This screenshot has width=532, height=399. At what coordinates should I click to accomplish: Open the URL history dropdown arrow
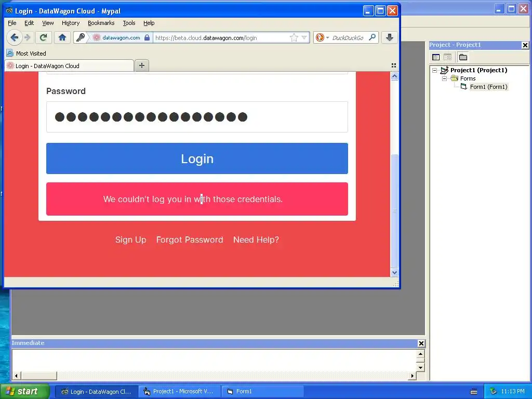click(x=304, y=37)
